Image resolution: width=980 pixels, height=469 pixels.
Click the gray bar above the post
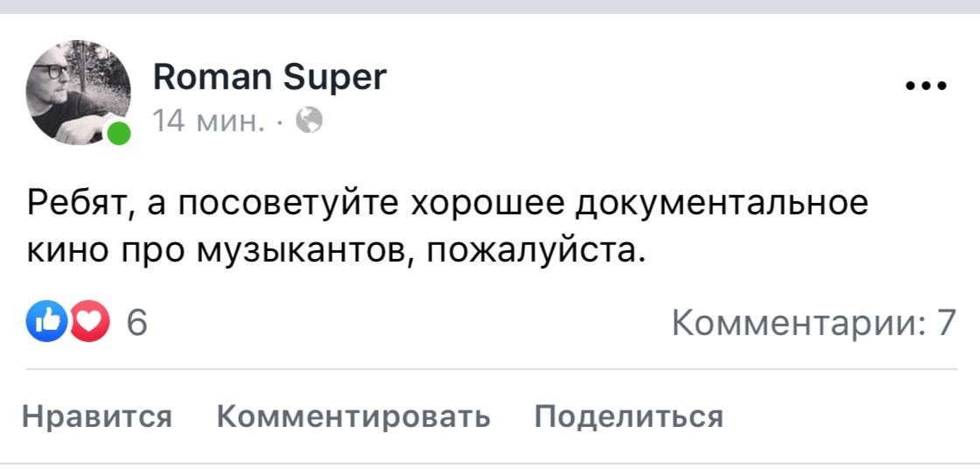pos(490,6)
